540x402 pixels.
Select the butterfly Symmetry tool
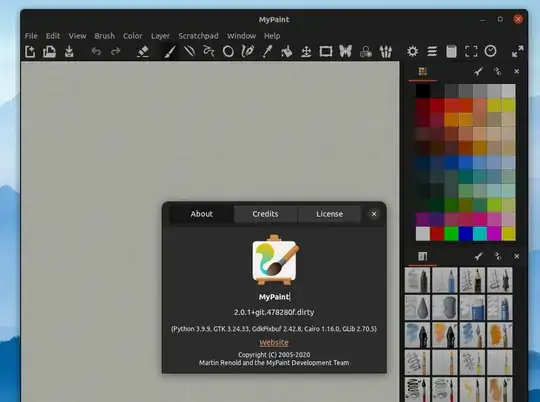click(x=345, y=52)
